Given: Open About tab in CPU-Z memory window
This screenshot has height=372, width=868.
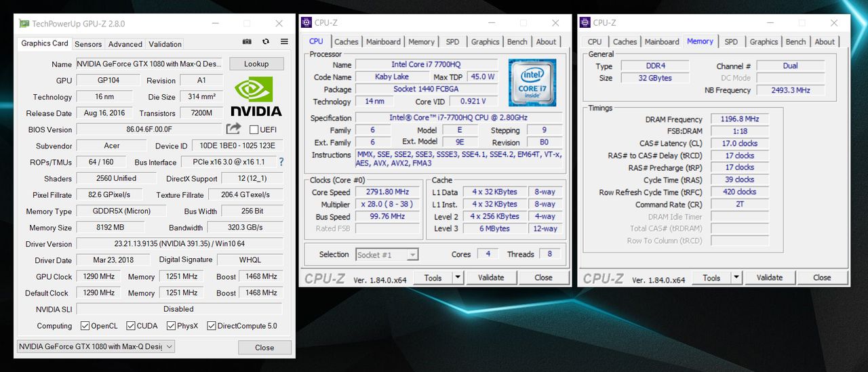Looking at the screenshot, I should (x=825, y=41).
